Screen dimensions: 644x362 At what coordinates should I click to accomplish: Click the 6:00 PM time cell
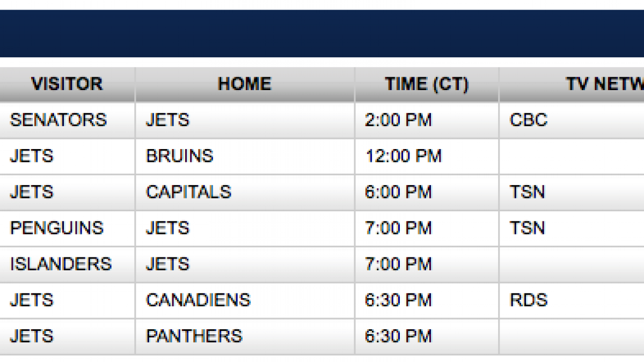coord(398,192)
